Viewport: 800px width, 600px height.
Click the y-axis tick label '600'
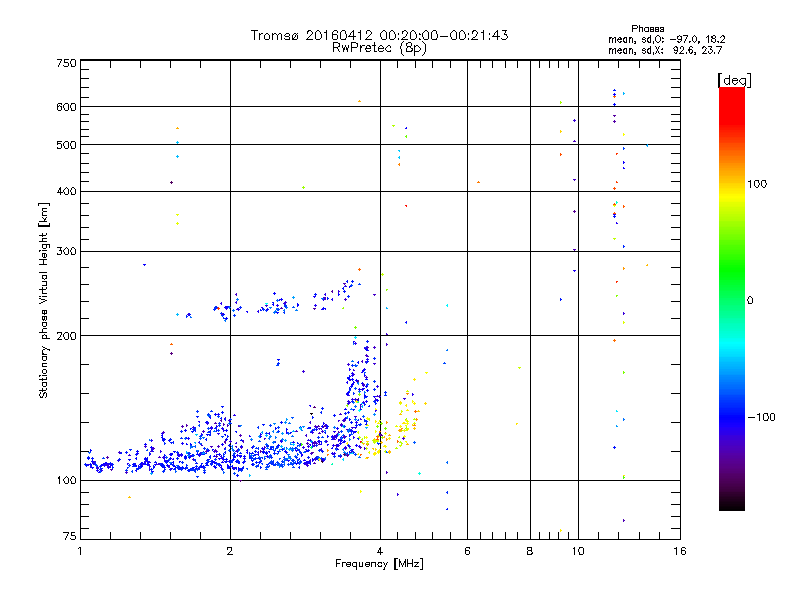tap(67, 107)
